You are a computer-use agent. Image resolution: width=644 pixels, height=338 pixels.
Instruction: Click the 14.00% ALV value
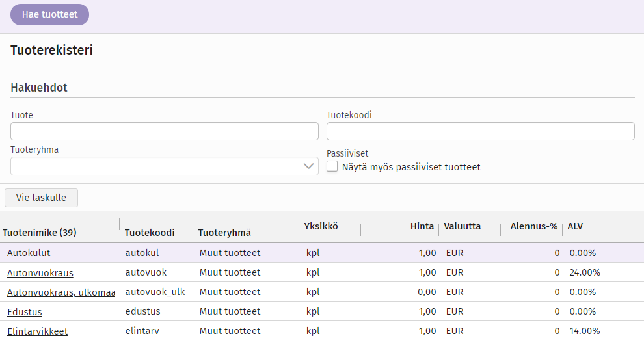tap(585, 331)
